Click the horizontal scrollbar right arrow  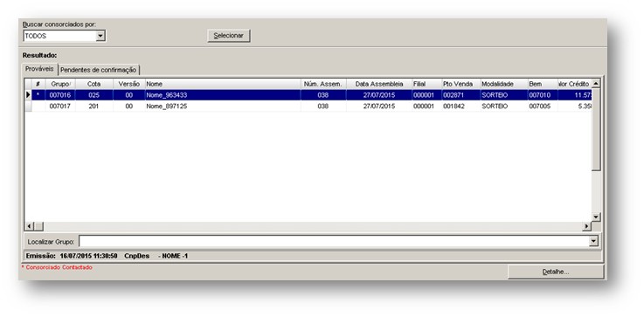tap(586, 226)
